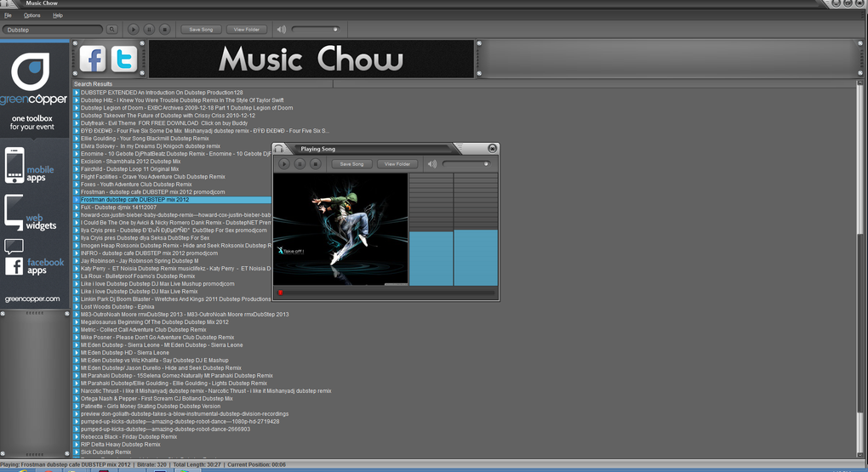Open the File menu
The height and width of the screenshot is (472, 868).
click(x=8, y=15)
